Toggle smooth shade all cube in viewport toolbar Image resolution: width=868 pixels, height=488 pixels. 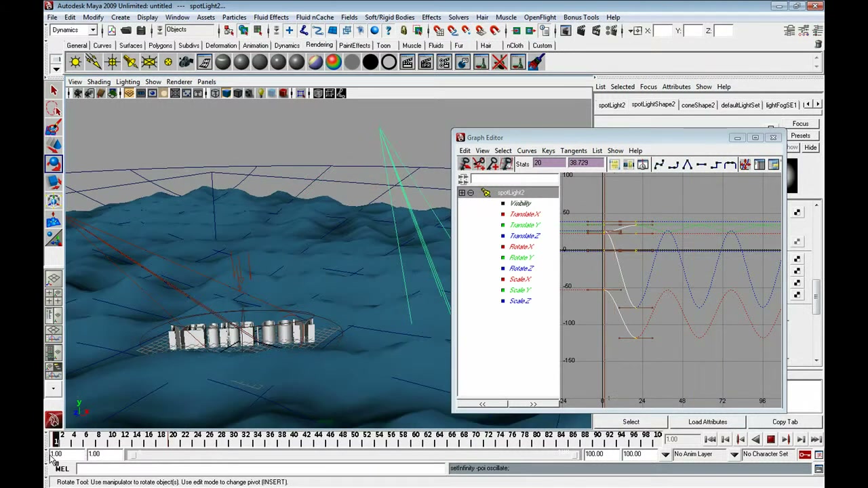(226, 93)
